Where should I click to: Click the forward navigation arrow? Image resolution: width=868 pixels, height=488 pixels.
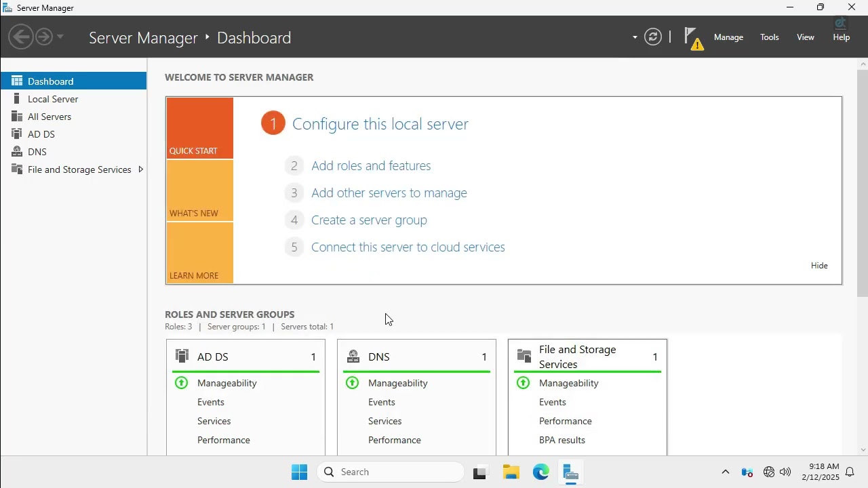(44, 37)
